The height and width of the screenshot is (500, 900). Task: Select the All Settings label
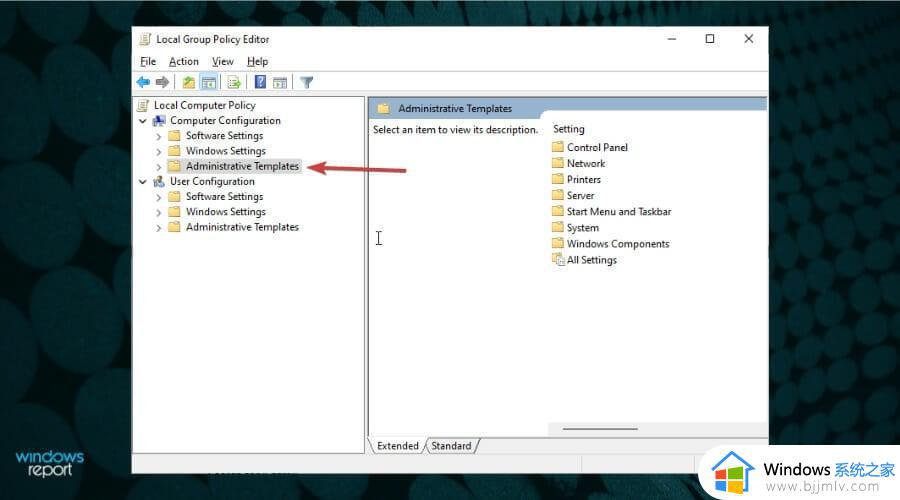click(x=592, y=260)
